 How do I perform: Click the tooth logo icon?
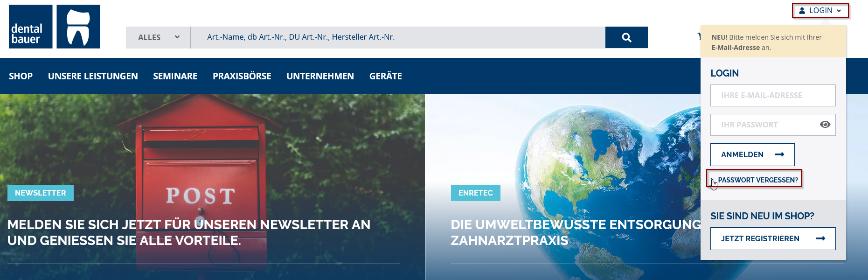point(78,27)
